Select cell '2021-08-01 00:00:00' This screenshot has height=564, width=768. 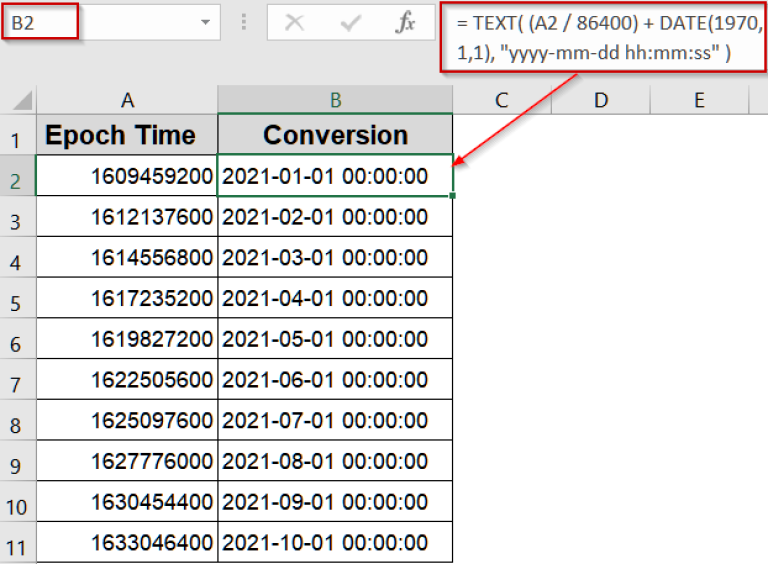click(336, 460)
